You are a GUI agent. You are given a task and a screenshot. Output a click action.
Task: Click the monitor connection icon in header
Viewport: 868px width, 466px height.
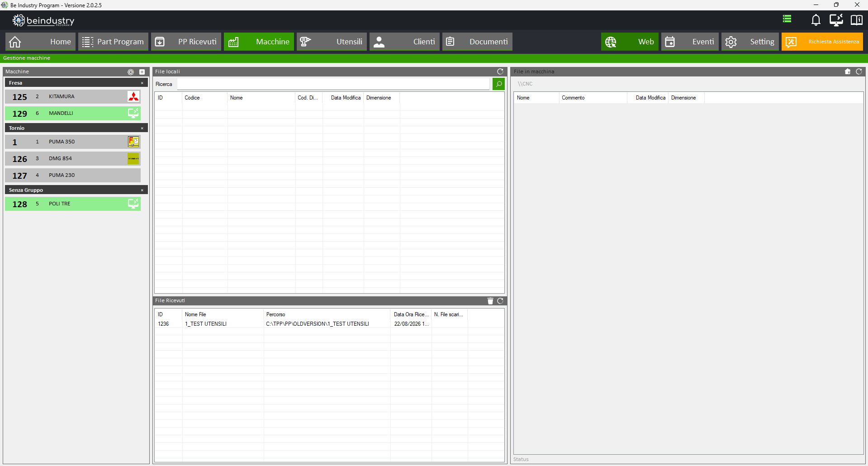click(x=836, y=20)
